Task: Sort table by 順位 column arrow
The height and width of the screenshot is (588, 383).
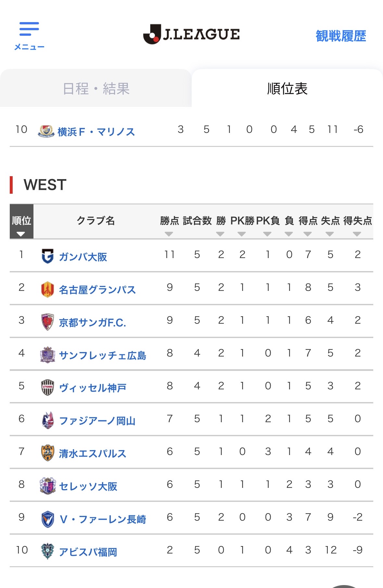Action: tap(21, 234)
